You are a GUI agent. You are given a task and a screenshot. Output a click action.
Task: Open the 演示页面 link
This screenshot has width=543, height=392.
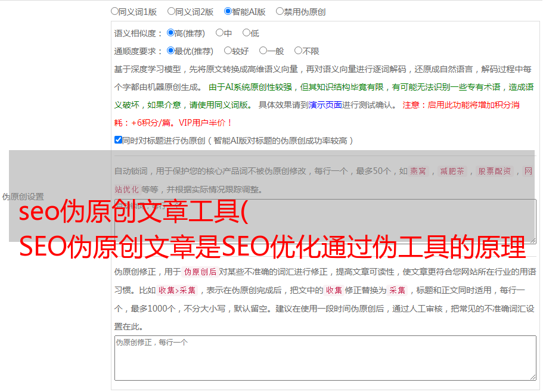tap(325, 105)
